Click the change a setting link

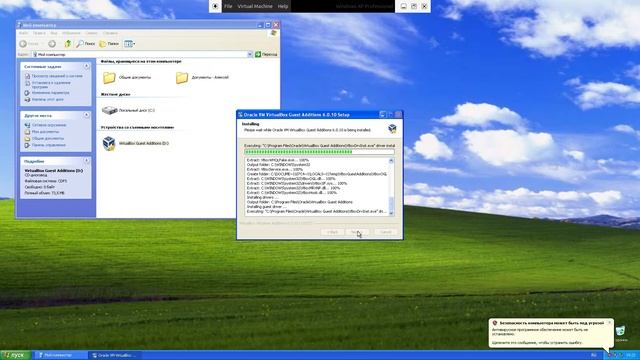click(50, 93)
